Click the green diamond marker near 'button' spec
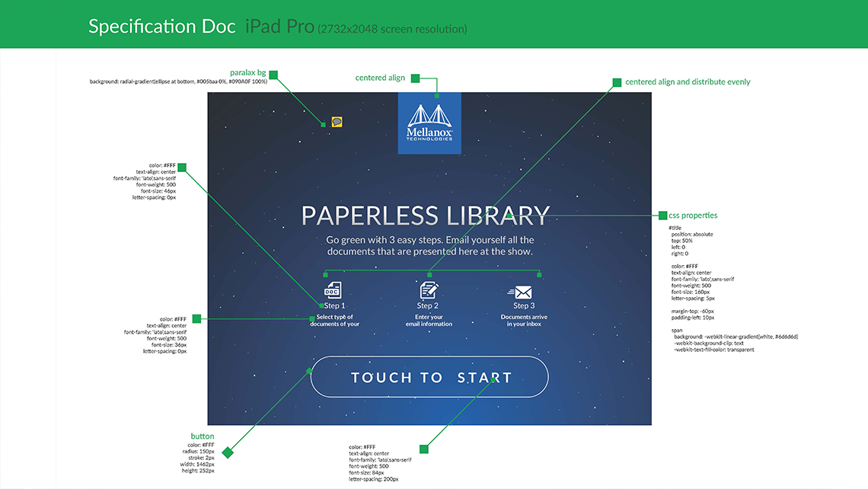868x489 pixels. point(227,452)
